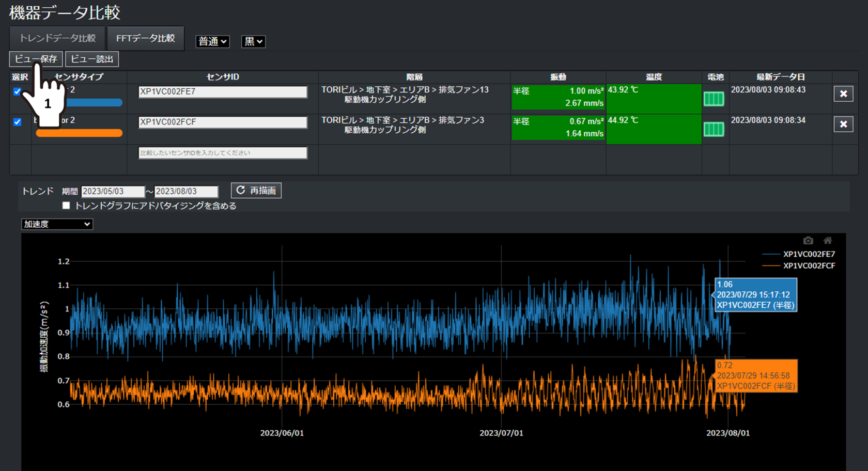Screen dimensions: 868x471
Task: Click sensor ID field XP1VC002FCF
Action: coord(223,122)
